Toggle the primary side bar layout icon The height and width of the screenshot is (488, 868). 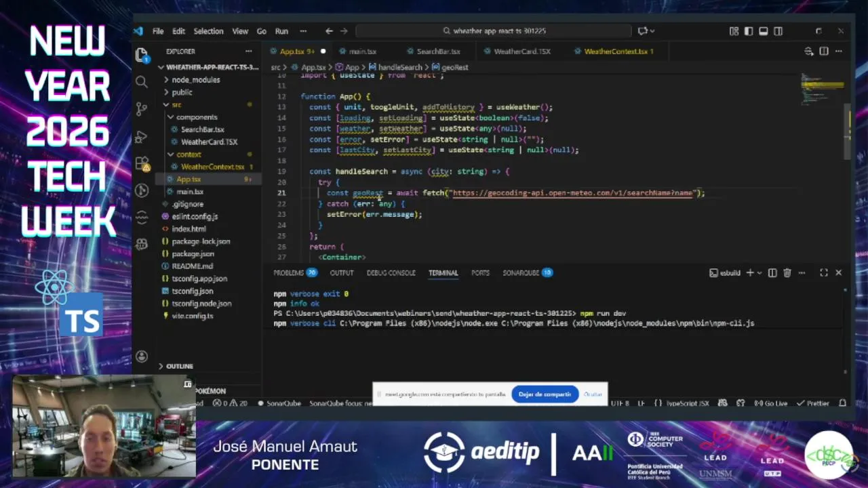(x=749, y=31)
